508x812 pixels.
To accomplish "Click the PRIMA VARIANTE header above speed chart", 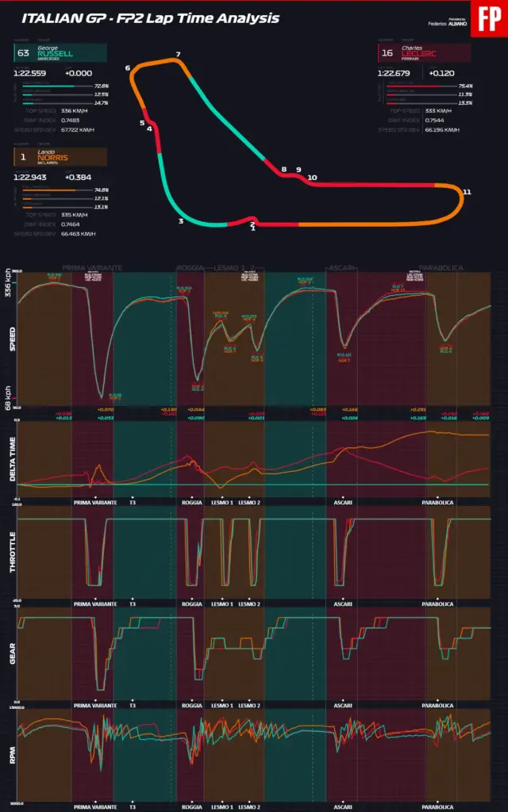I will pyautogui.click(x=92, y=268).
